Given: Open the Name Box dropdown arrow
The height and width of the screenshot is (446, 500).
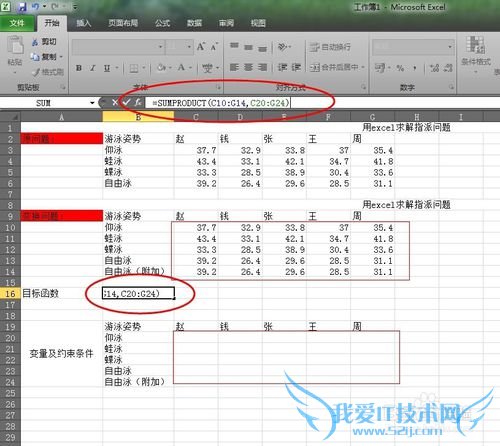Looking at the screenshot, I should pyautogui.click(x=92, y=103).
